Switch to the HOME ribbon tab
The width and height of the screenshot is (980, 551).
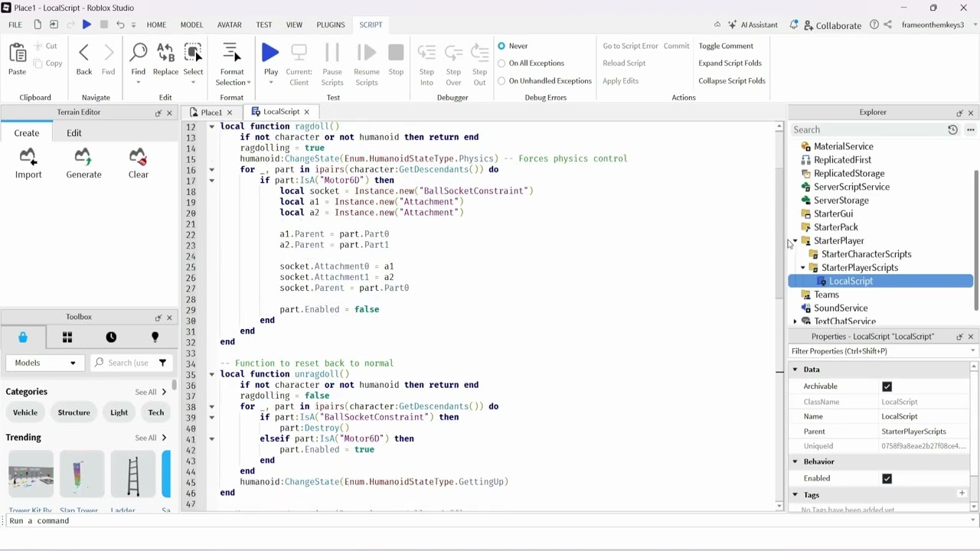tap(156, 24)
